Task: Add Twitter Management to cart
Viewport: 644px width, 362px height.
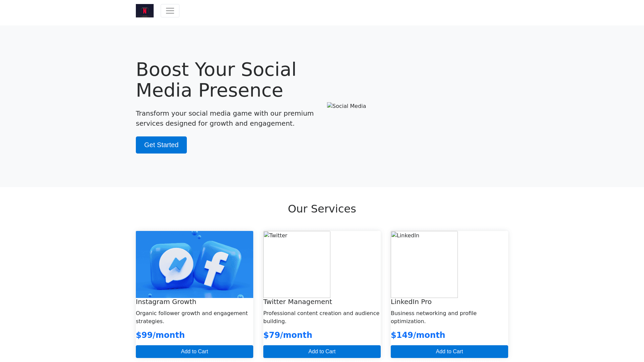Action: [x=322, y=352]
